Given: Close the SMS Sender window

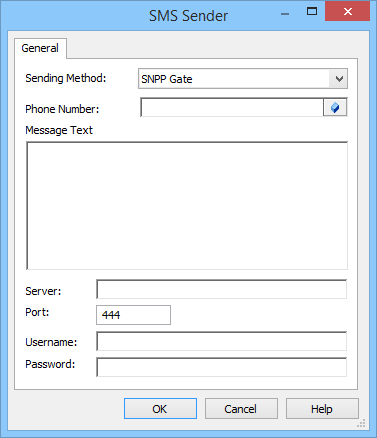Looking at the screenshot, I should 347,12.
